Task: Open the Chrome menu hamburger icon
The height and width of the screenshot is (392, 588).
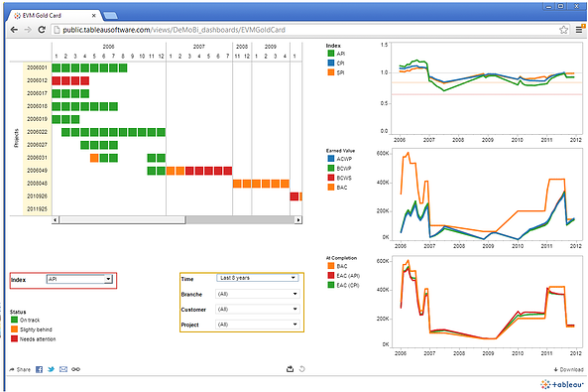Action: click(x=579, y=30)
